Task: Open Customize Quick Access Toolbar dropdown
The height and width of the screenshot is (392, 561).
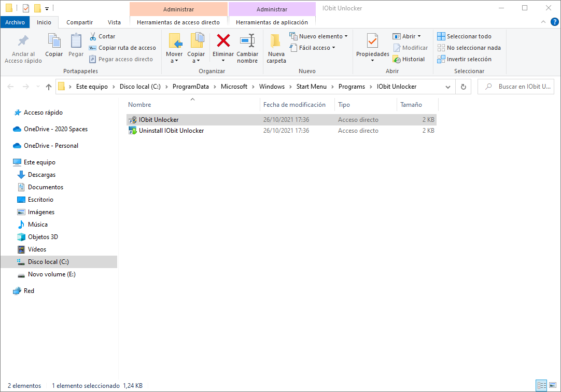Action: click(x=47, y=8)
